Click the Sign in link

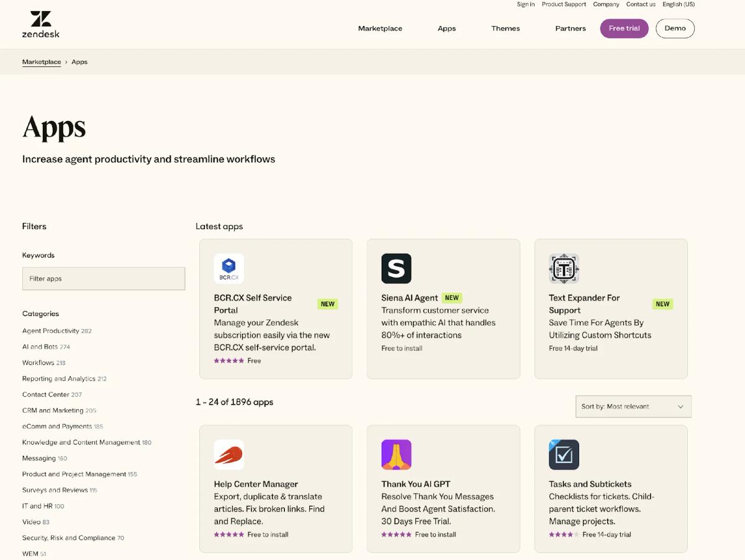click(525, 4)
